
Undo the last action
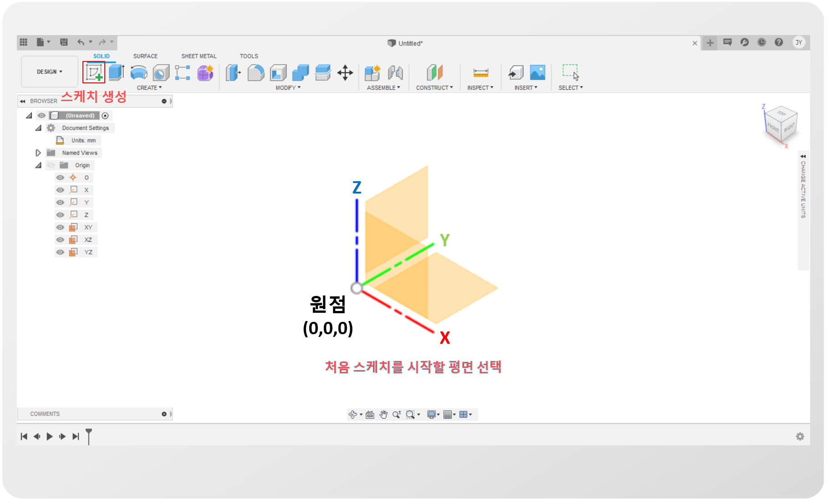click(81, 42)
